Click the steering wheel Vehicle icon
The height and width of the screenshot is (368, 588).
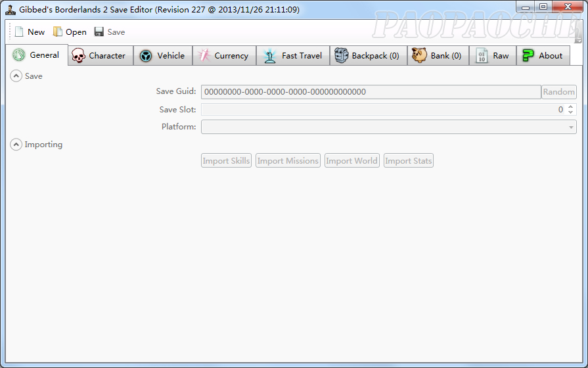tap(146, 56)
